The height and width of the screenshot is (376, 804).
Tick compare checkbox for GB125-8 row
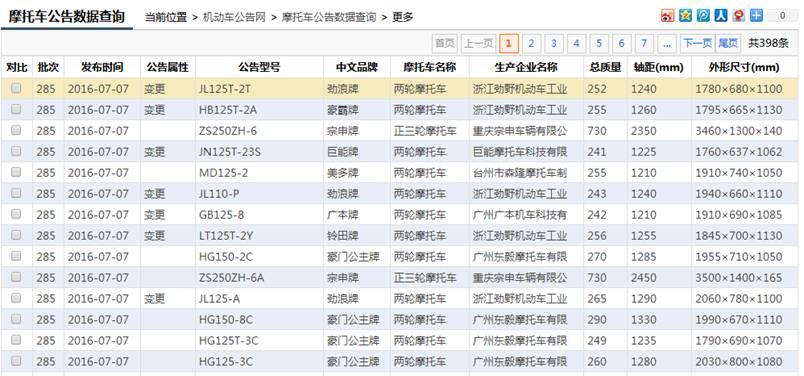pos(16,214)
